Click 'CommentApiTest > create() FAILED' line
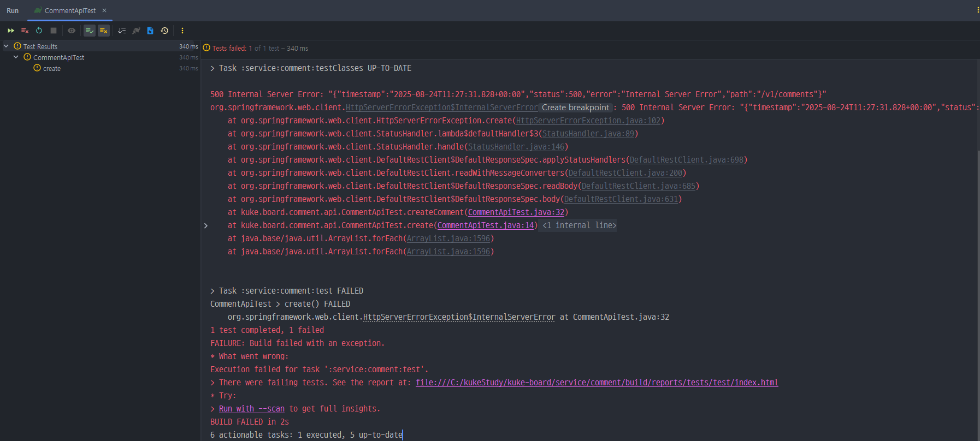Screen dimensions: 980x441 click(x=280, y=304)
